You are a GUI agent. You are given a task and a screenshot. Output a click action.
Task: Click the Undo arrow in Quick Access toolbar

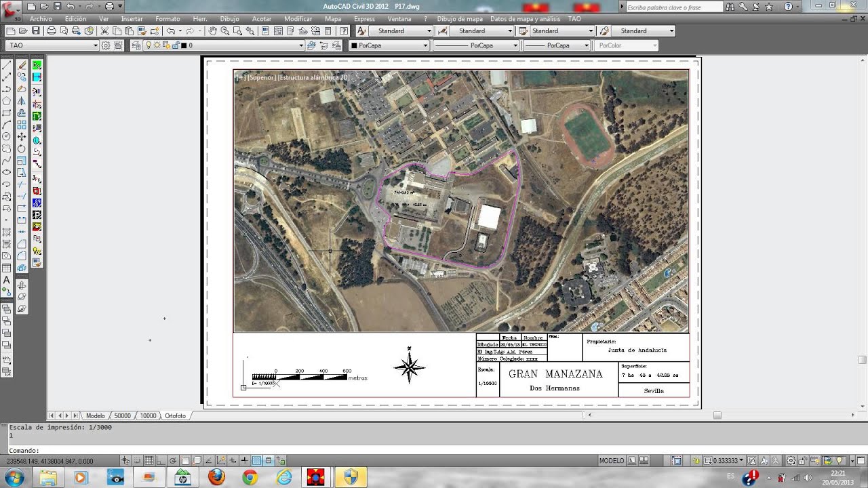tap(70, 6)
